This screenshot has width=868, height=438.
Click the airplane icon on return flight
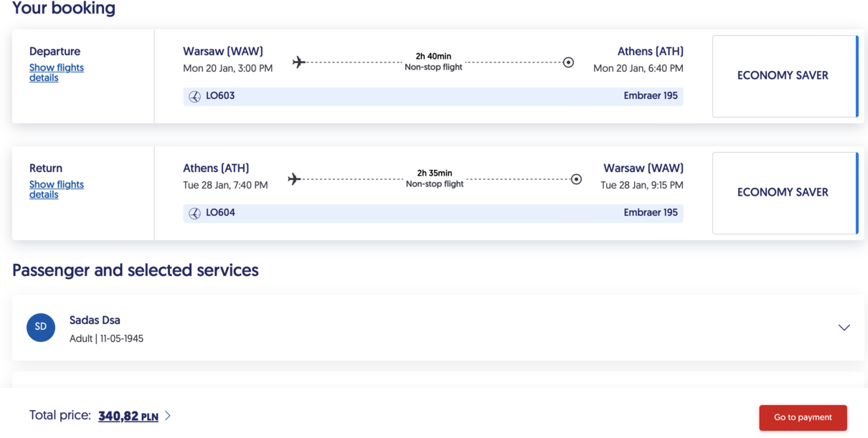pos(294,179)
